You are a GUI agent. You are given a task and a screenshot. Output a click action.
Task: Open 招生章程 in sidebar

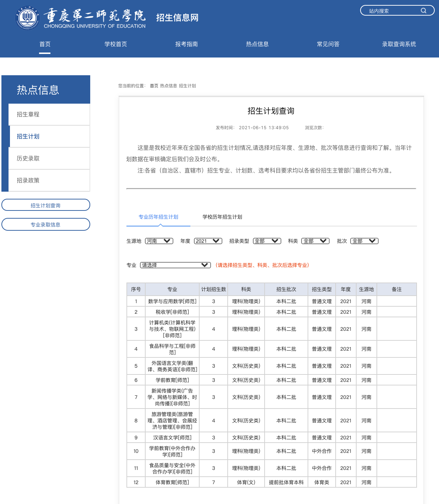click(28, 114)
